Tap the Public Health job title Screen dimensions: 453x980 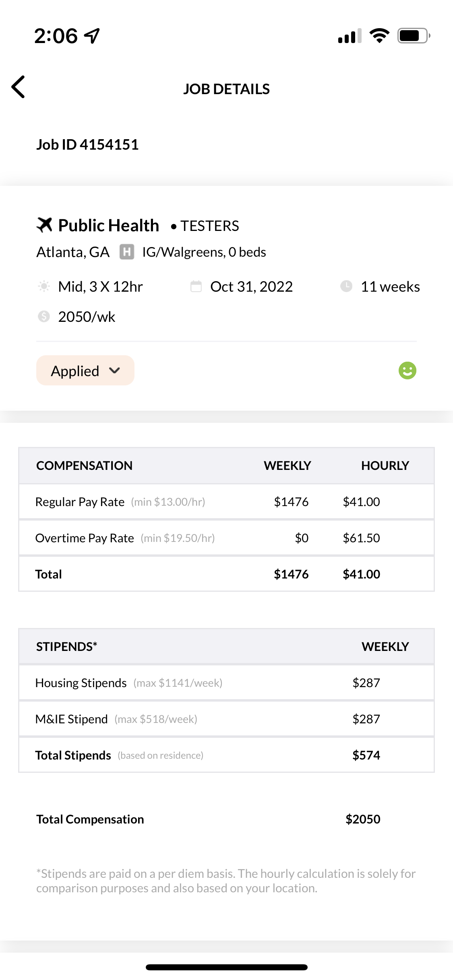tap(109, 225)
